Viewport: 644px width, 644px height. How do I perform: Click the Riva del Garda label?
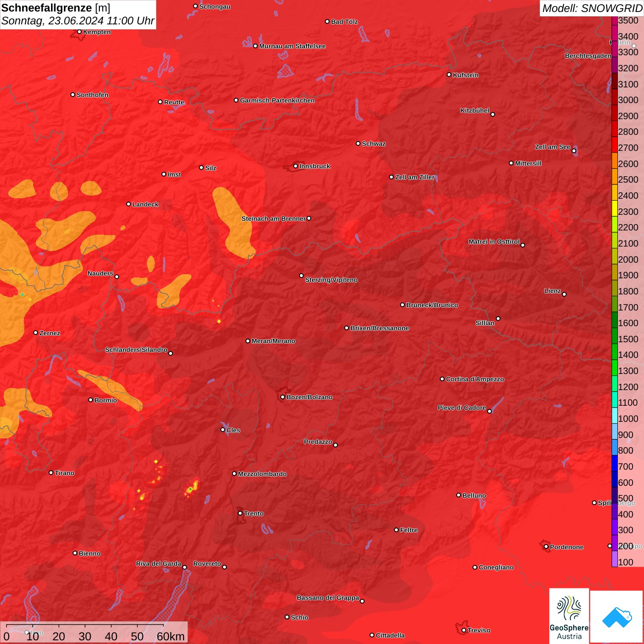point(159,563)
